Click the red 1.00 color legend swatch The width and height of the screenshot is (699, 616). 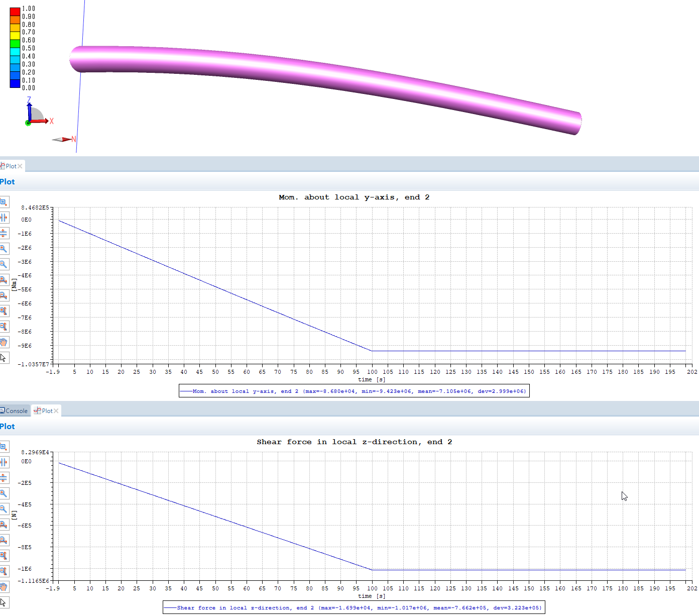[15, 11]
